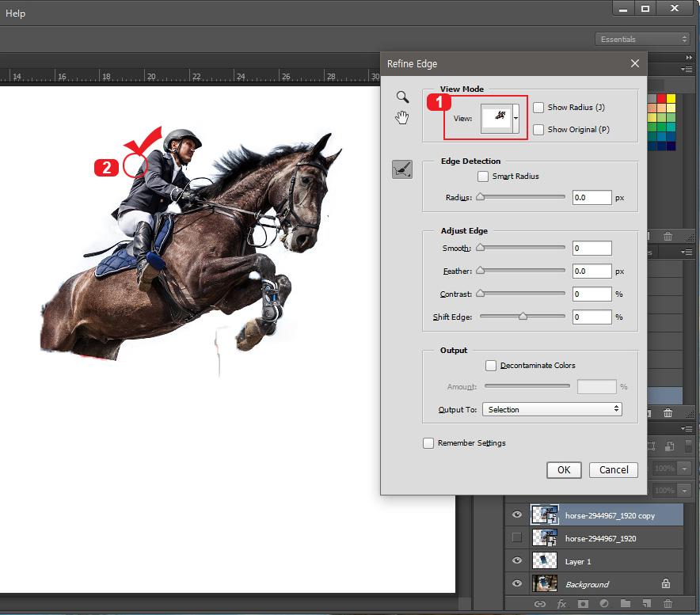700x615 pixels.
Task: Click the Radius value field
Action: [x=592, y=198]
